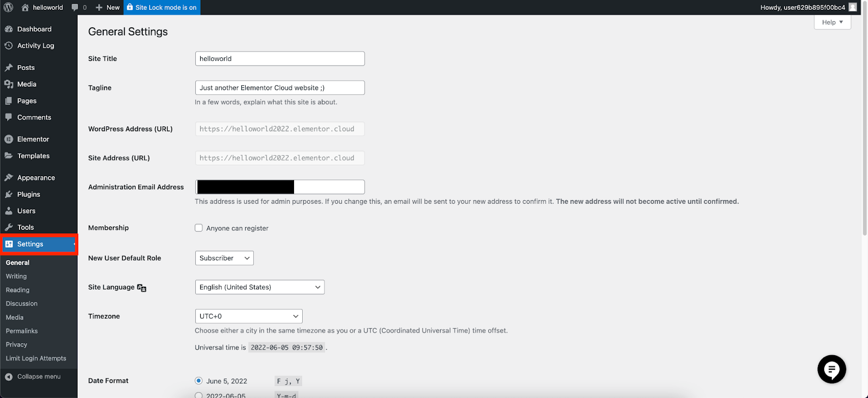Click the Site Lock mode is on notice
The image size is (868, 398).
pyautogui.click(x=162, y=8)
